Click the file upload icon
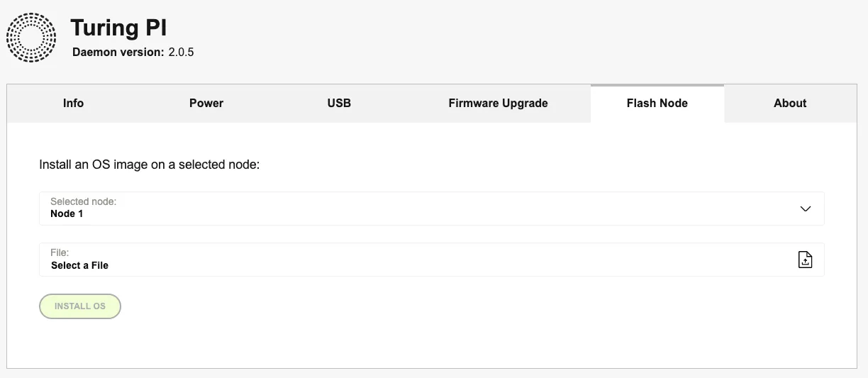This screenshot has width=868, height=378. 805,260
